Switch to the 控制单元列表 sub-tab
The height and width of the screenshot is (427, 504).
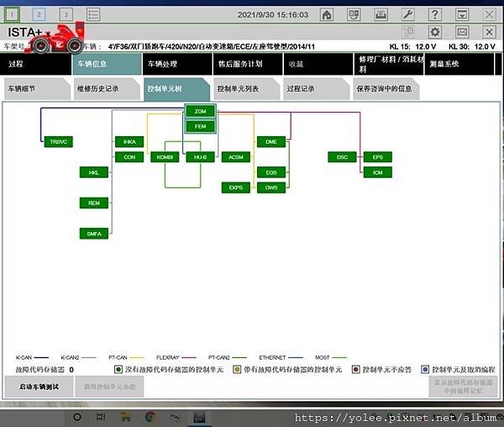[x=246, y=89]
